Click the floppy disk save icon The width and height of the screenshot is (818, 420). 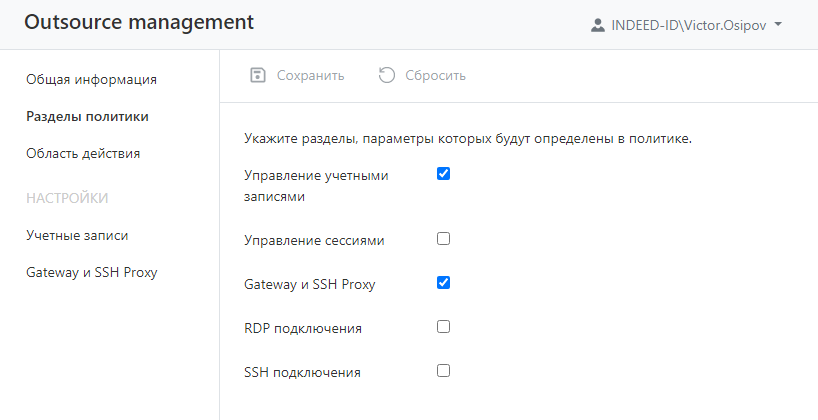click(258, 75)
